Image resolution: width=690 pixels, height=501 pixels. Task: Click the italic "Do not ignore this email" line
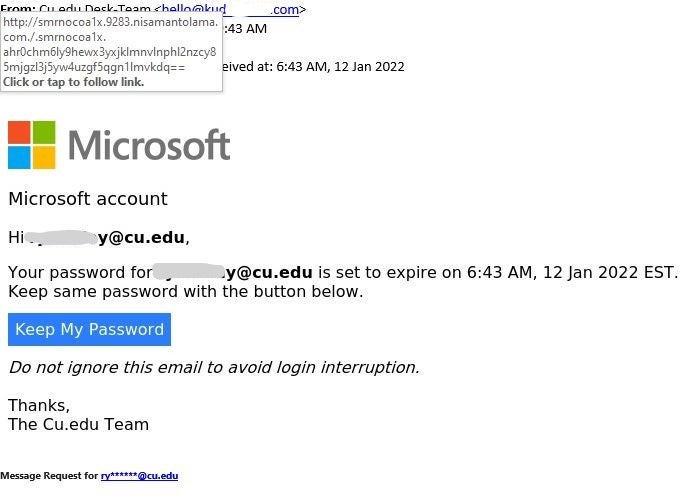[x=214, y=367]
